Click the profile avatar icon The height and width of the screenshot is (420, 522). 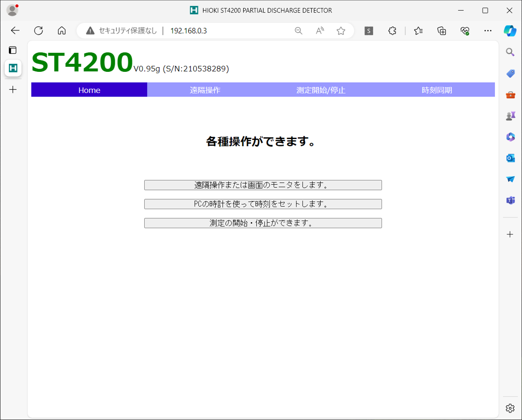[12, 10]
